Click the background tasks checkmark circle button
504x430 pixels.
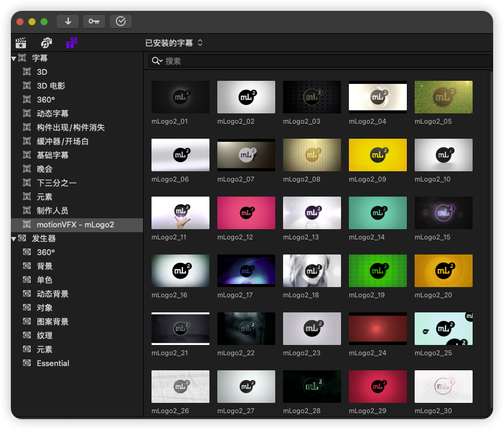pos(121,22)
